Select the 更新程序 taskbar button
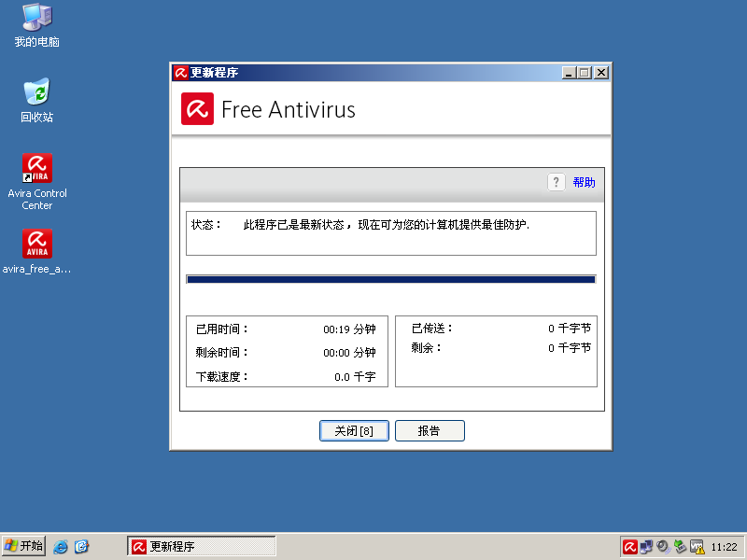Viewport: 747px width, 560px height. pyautogui.click(x=201, y=546)
